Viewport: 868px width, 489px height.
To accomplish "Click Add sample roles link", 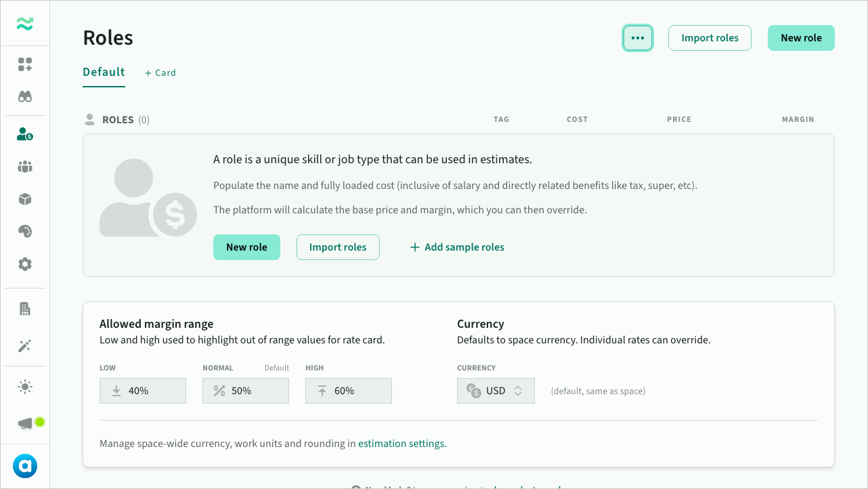I will click(457, 247).
